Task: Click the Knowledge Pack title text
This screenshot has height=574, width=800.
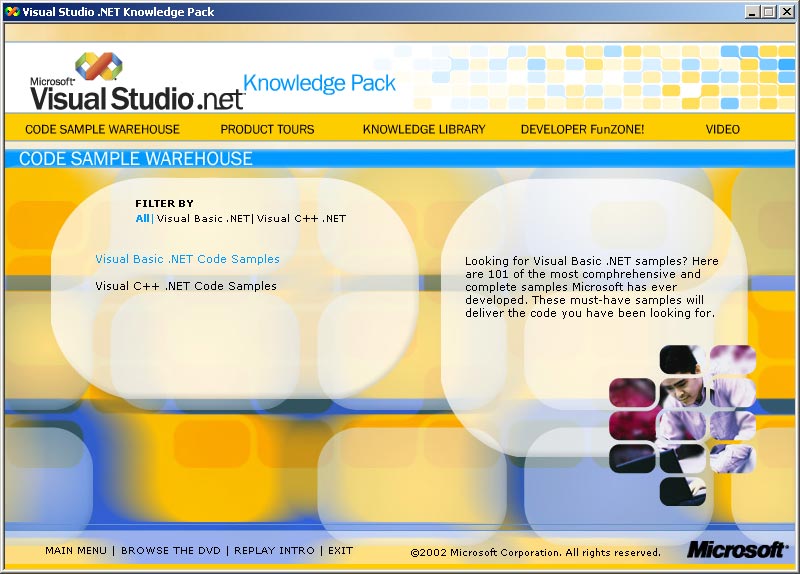Action: click(x=319, y=83)
